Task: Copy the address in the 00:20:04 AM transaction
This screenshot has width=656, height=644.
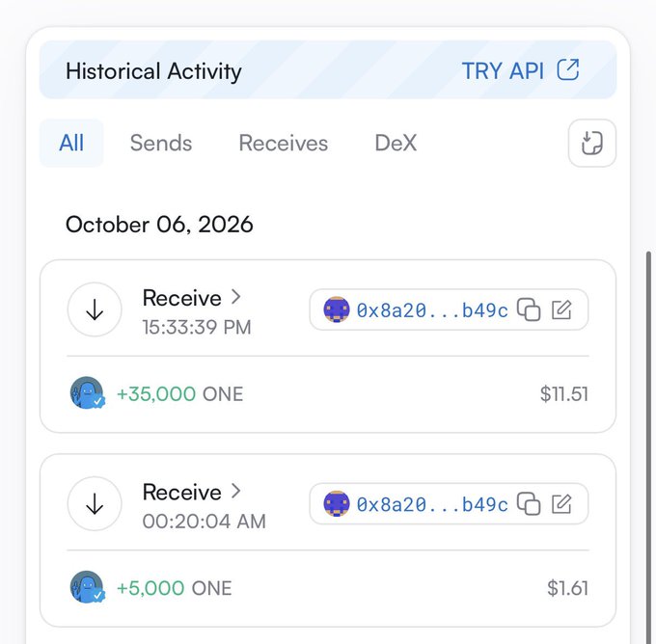Action: 529,504
